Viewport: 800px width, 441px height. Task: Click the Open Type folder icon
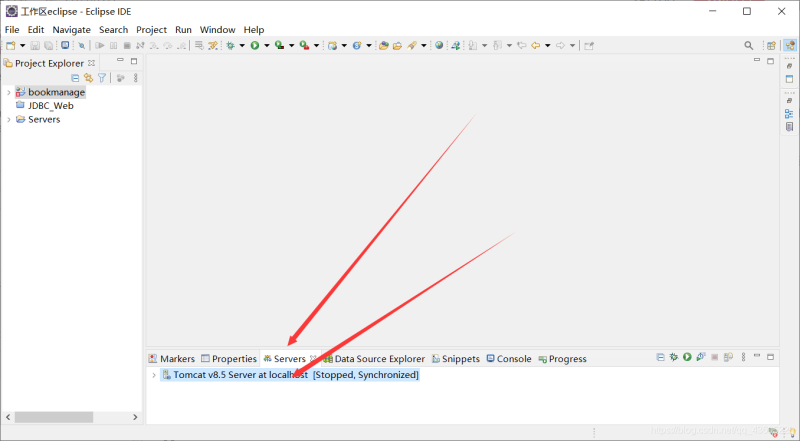pos(384,45)
